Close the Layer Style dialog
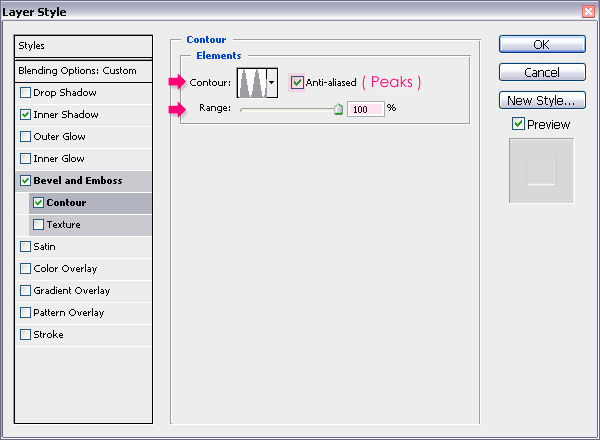Image resolution: width=600 pixels, height=440 pixels. 589,11
